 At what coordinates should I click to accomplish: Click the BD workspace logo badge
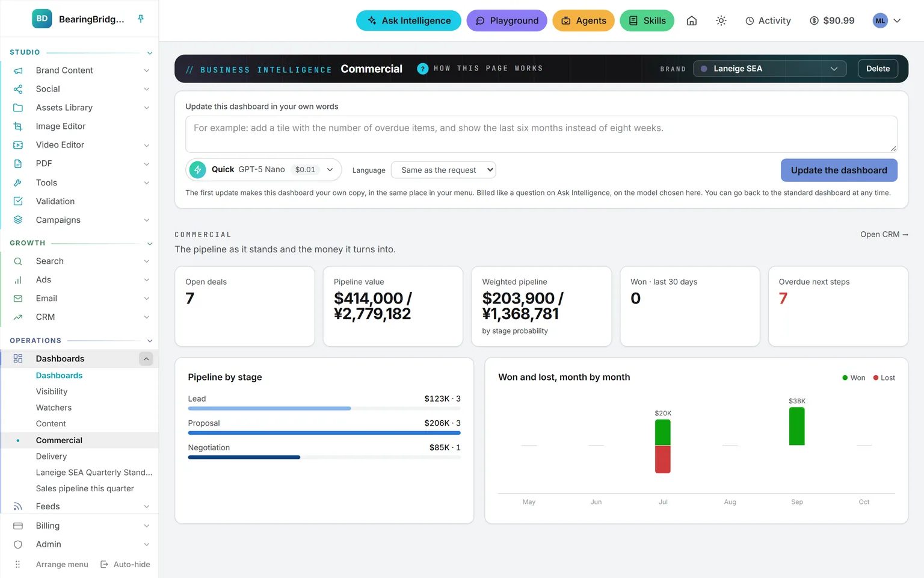(x=42, y=19)
